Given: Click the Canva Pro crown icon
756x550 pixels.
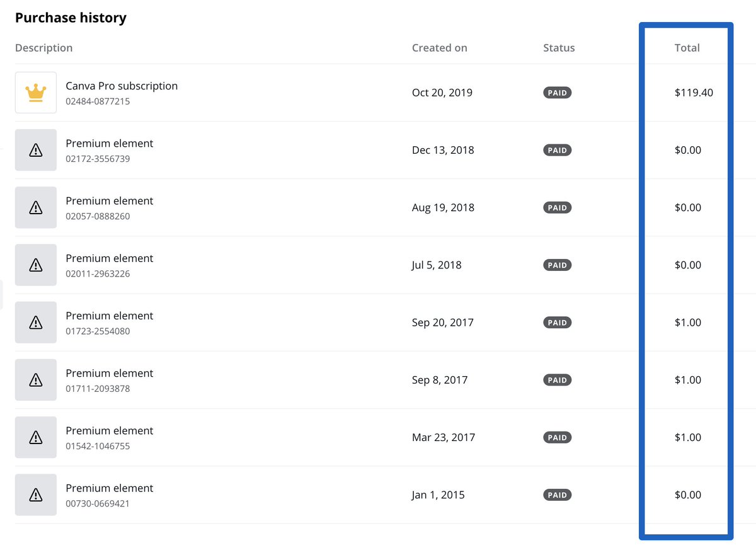Looking at the screenshot, I should coord(36,93).
